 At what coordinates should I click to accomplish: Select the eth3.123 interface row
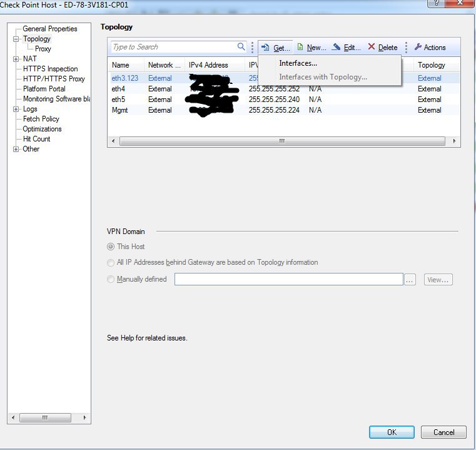283,78
